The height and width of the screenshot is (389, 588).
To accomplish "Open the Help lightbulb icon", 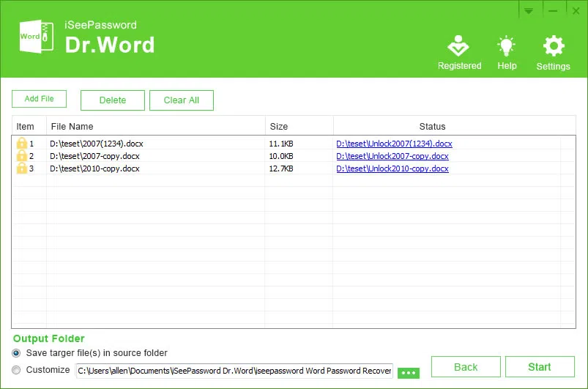I will pos(506,45).
